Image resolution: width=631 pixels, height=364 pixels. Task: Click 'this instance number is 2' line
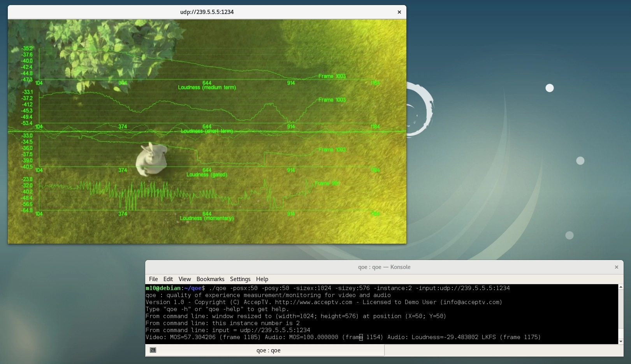click(x=256, y=324)
